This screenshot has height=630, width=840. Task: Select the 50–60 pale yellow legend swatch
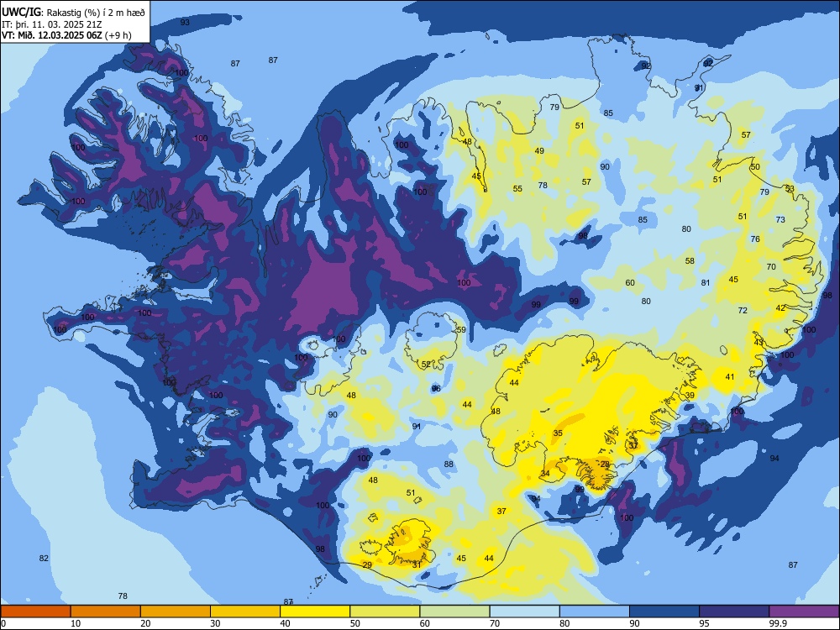(x=385, y=612)
